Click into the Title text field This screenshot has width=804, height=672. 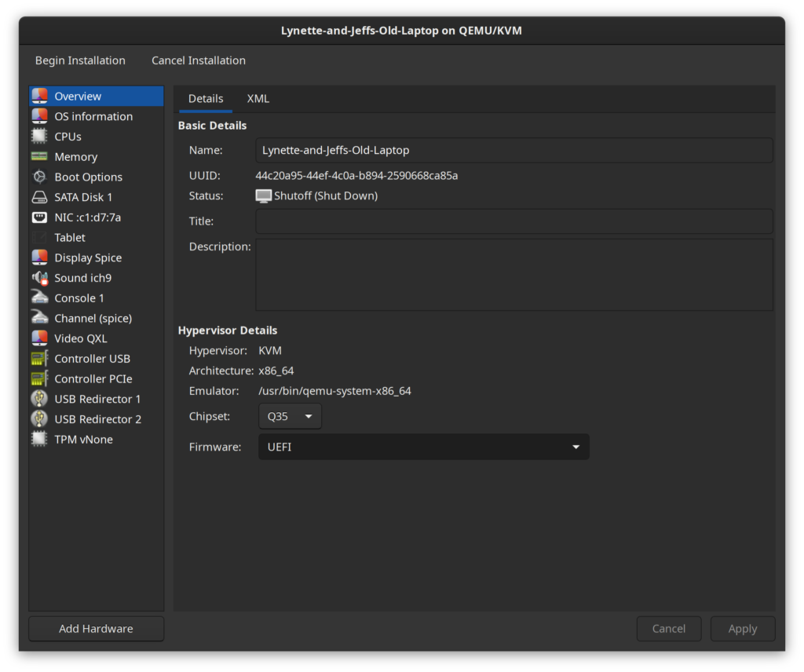click(x=513, y=221)
